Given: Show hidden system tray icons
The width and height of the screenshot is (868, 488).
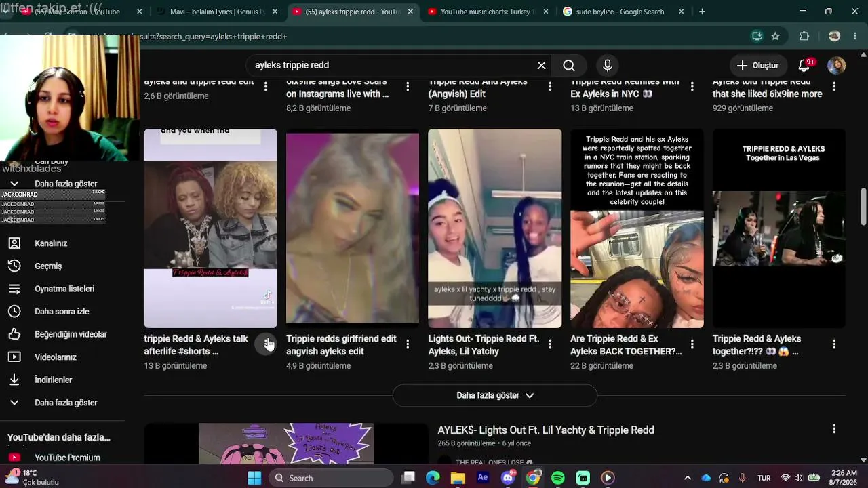Looking at the screenshot, I should (688, 478).
